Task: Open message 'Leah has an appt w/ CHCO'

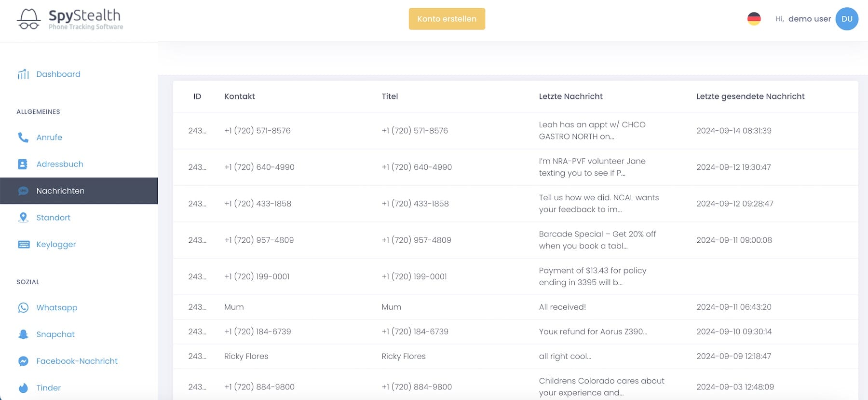Action: [x=592, y=130]
